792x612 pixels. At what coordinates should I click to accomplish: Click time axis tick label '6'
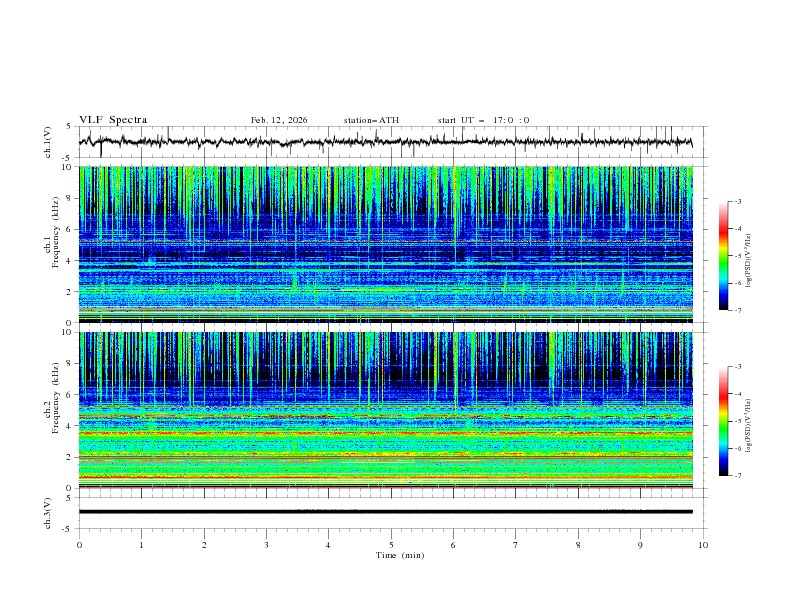click(453, 545)
